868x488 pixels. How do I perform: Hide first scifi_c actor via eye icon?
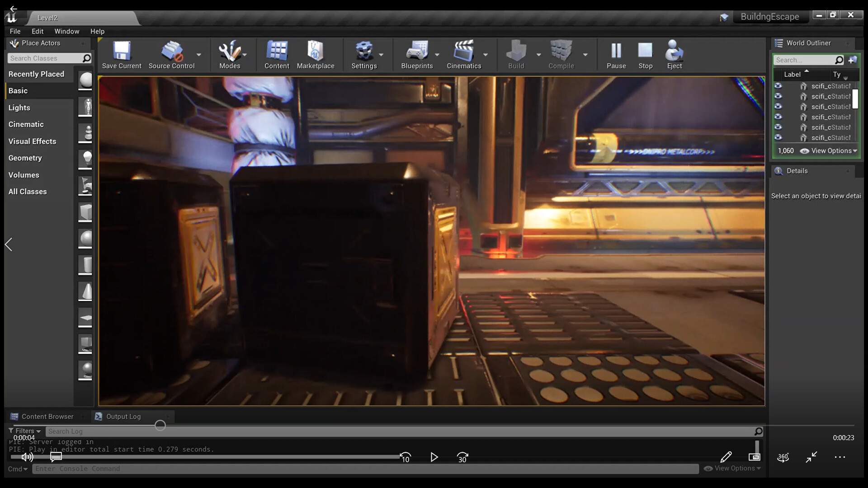[x=778, y=86]
